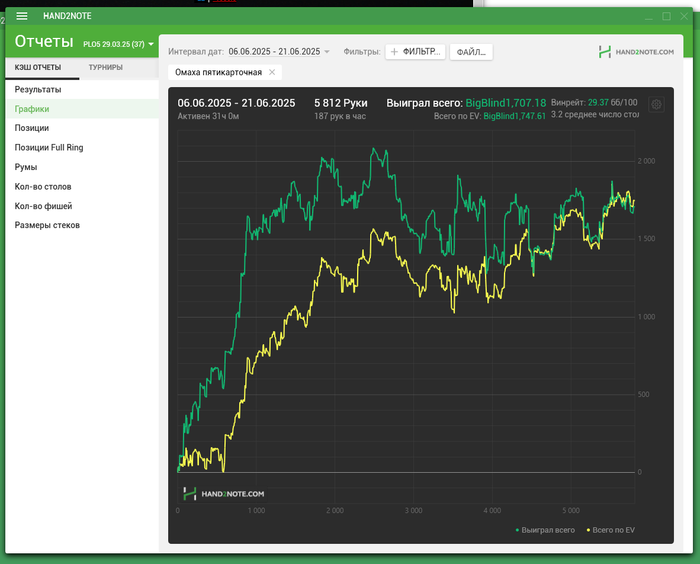Click the ФАЙЛ button
The image size is (700, 564).
point(471,52)
